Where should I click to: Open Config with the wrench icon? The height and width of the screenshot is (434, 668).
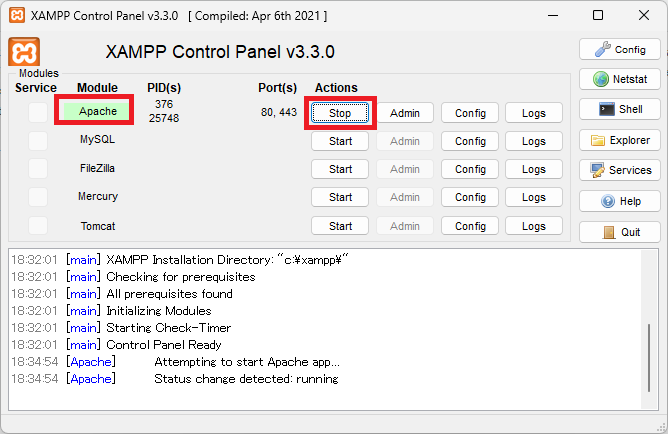point(619,49)
